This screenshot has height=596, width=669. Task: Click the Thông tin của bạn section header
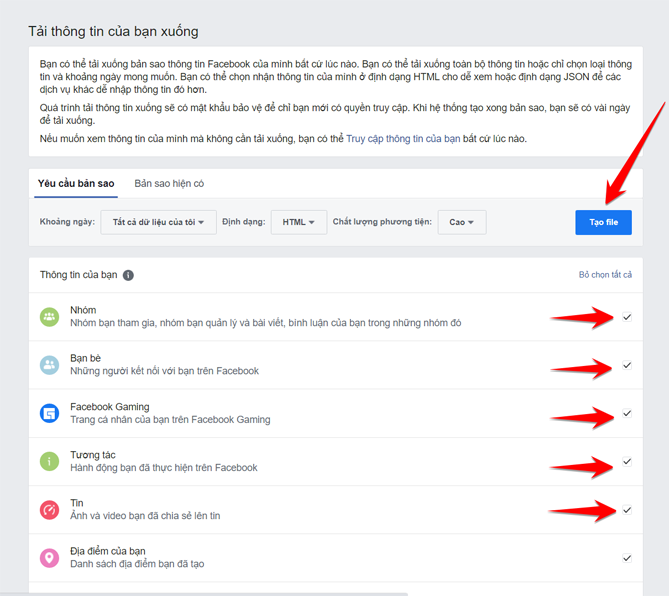[79, 275]
